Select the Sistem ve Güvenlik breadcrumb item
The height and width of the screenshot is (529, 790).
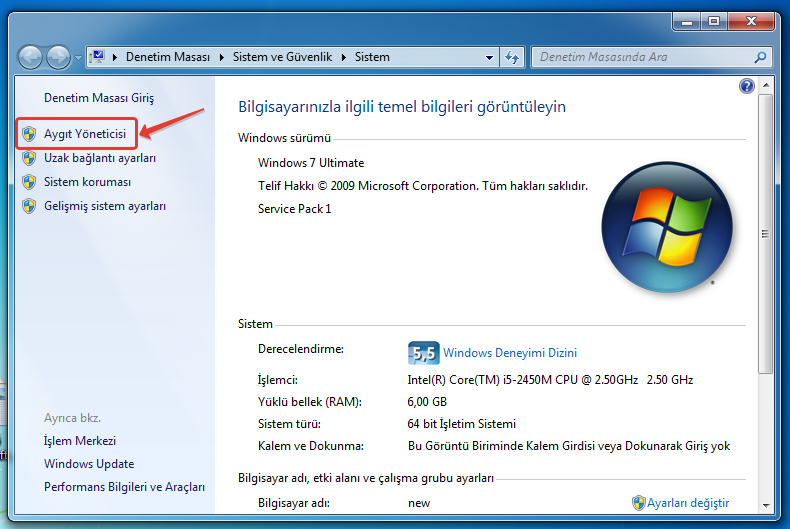283,58
